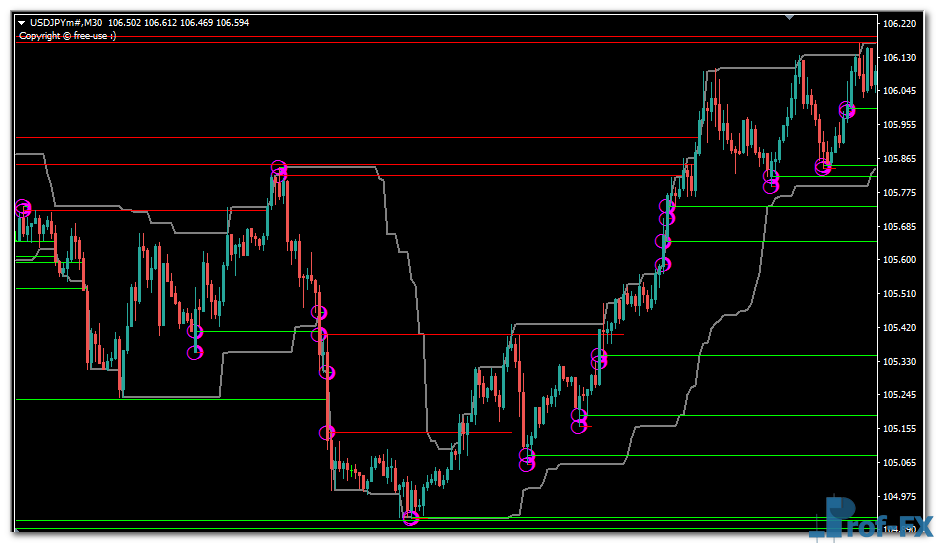Click the 105.420 price label on the axis
The height and width of the screenshot is (543, 936).
pos(901,328)
